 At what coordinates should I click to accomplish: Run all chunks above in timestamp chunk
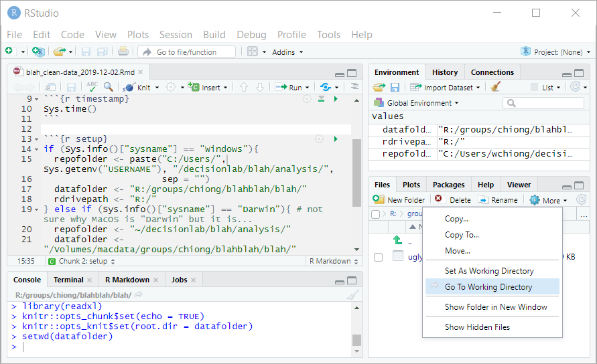pos(322,99)
